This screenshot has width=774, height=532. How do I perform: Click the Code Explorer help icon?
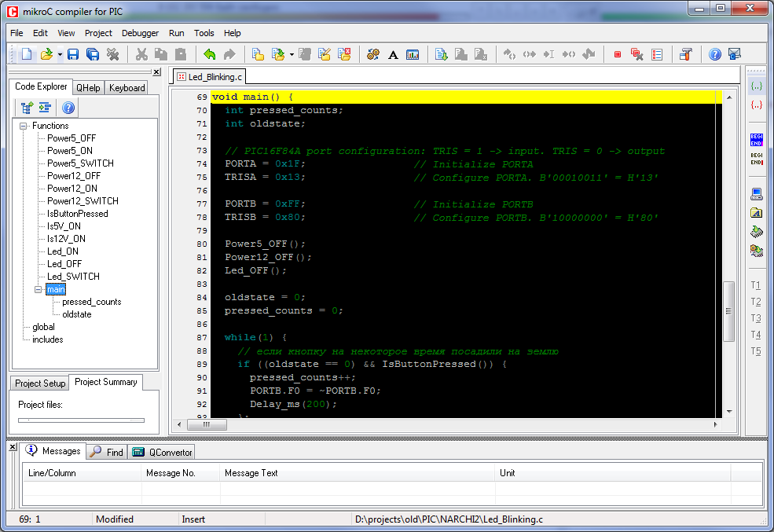click(x=68, y=108)
